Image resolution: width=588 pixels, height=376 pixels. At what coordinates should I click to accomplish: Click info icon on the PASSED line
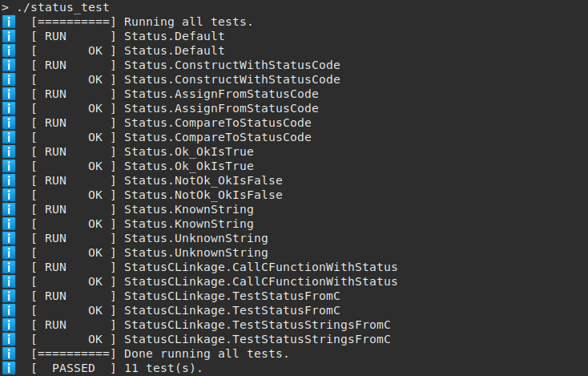(x=10, y=368)
